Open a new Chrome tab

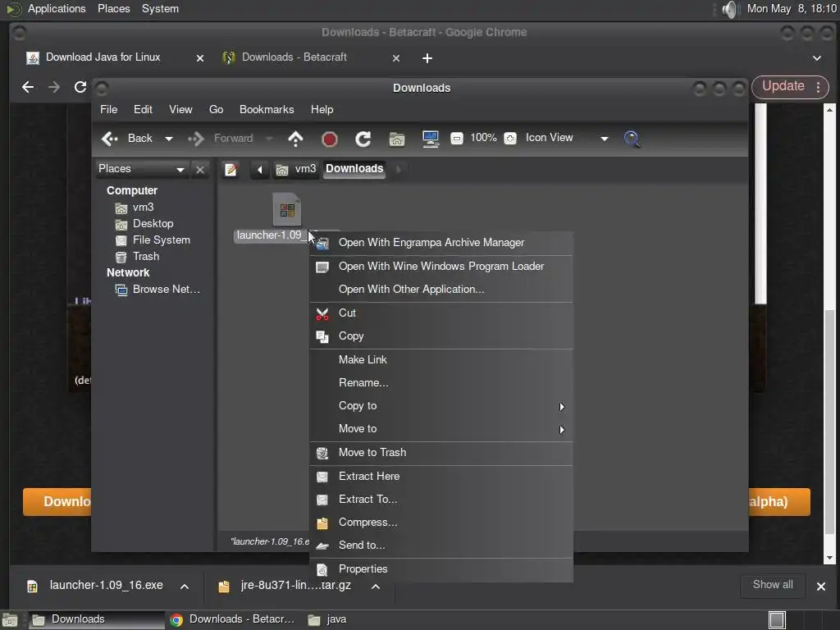pyautogui.click(x=427, y=58)
